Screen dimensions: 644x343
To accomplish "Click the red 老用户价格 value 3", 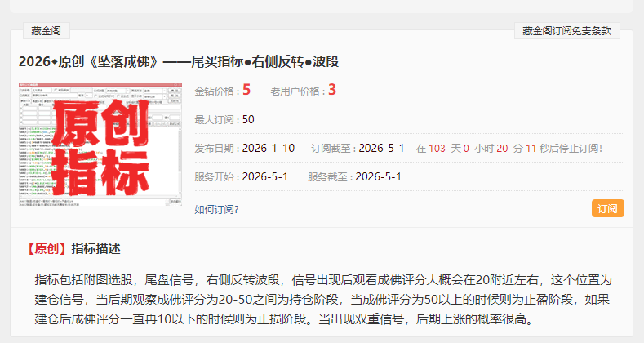I will click(x=332, y=90).
